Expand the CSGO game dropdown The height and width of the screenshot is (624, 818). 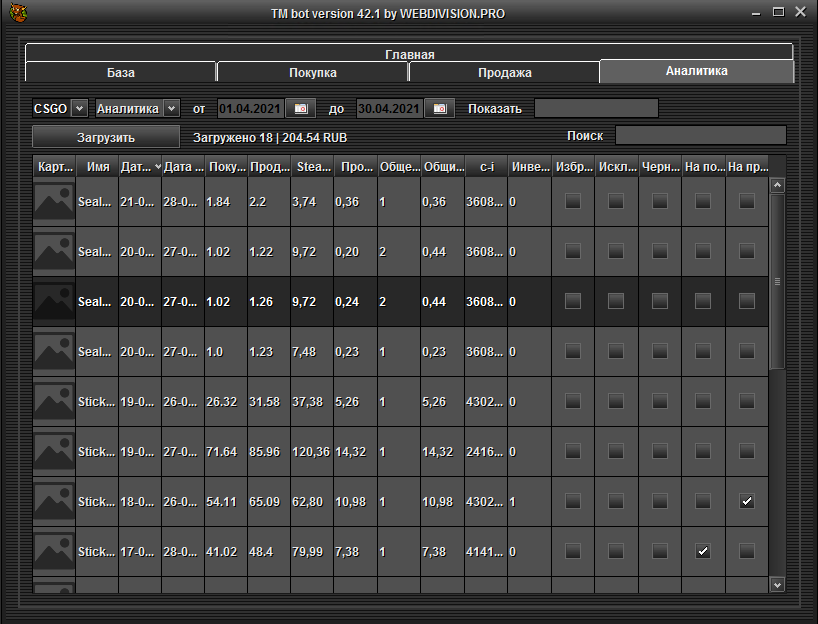pos(79,108)
